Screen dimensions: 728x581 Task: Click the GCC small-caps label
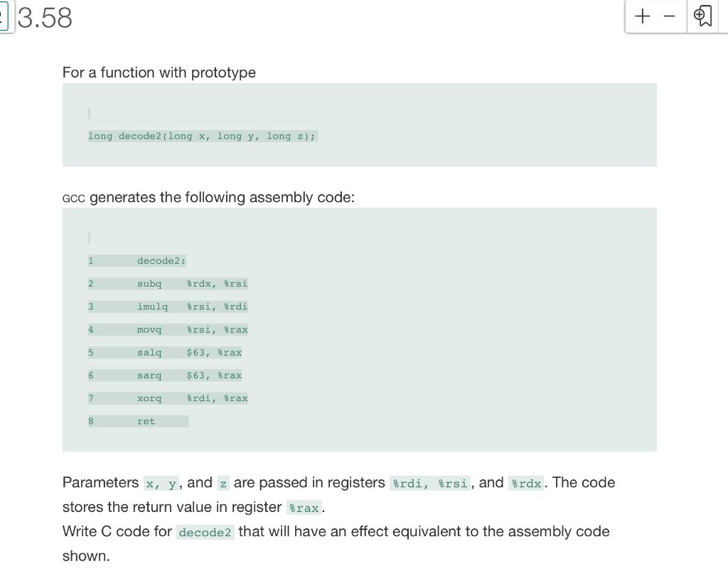coord(72,198)
